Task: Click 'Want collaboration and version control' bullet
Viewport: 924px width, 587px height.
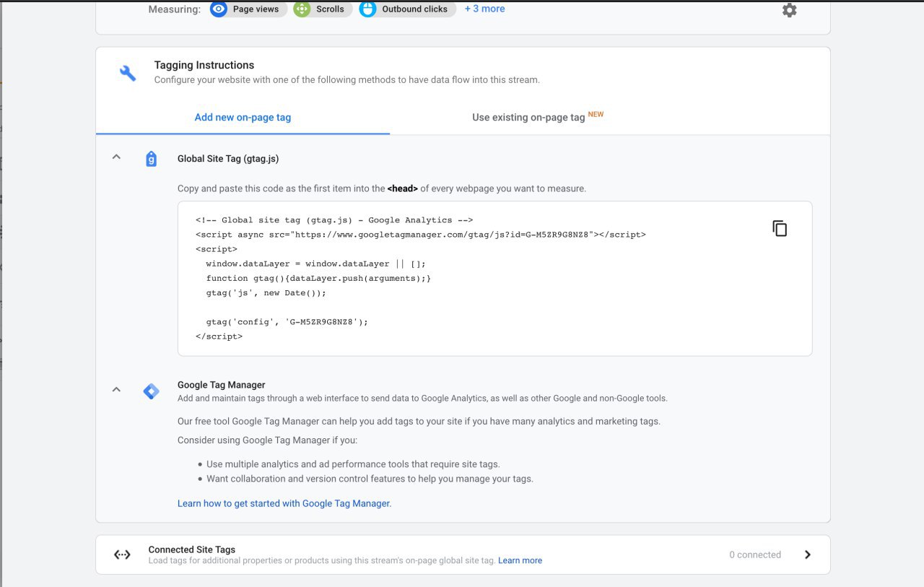Action: coord(370,479)
